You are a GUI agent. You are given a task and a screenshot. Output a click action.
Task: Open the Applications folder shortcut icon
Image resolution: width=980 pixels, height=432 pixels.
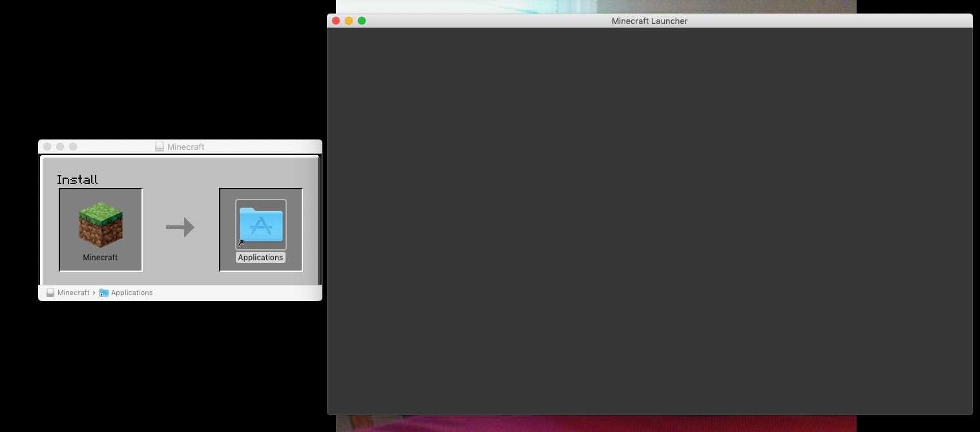pos(261,225)
